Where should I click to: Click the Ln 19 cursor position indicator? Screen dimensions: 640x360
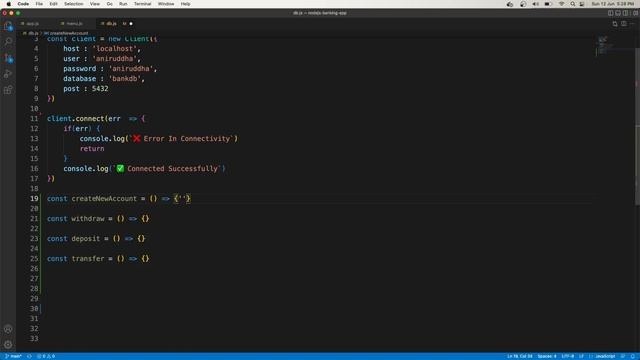pyautogui.click(x=520, y=356)
